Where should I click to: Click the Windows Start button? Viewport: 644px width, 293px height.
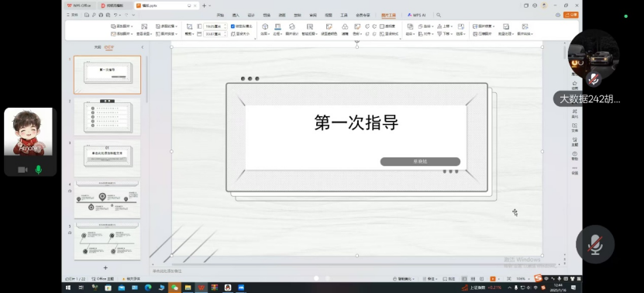[68, 288]
